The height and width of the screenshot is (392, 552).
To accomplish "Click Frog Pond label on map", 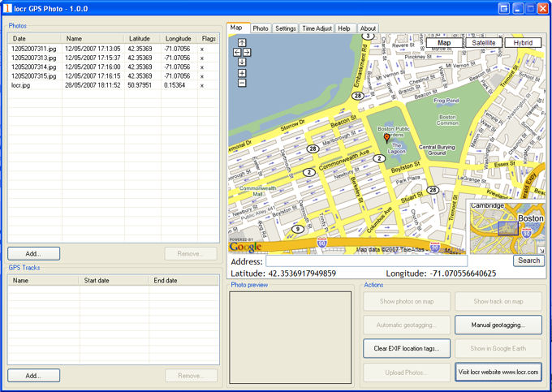I will 446,101.
